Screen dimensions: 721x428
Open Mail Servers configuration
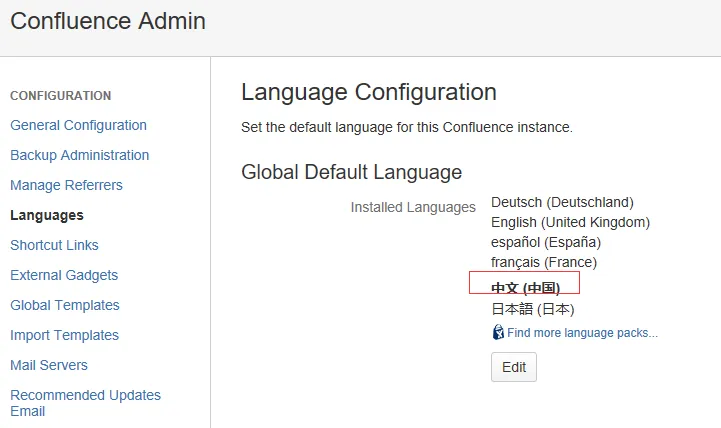tap(49, 365)
